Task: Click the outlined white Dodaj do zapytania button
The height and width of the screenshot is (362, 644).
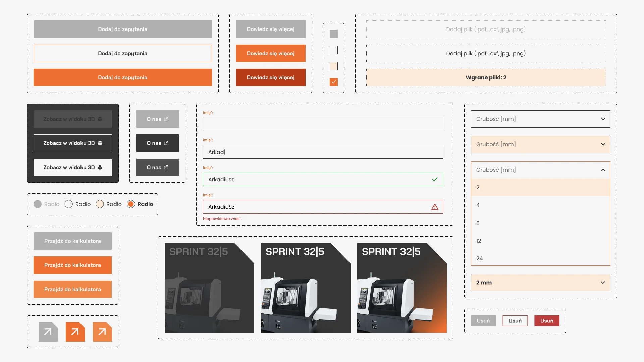Action: tap(123, 53)
